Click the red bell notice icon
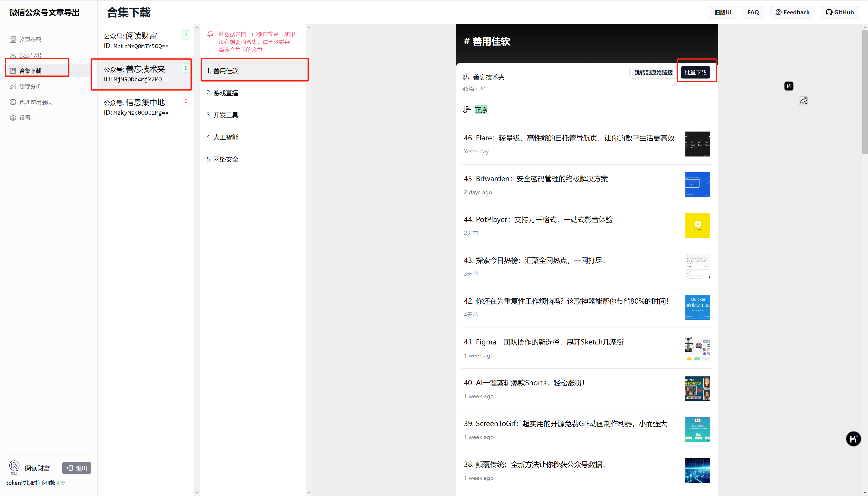This screenshot has height=496, width=868. pyautogui.click(x=210, y=34)
